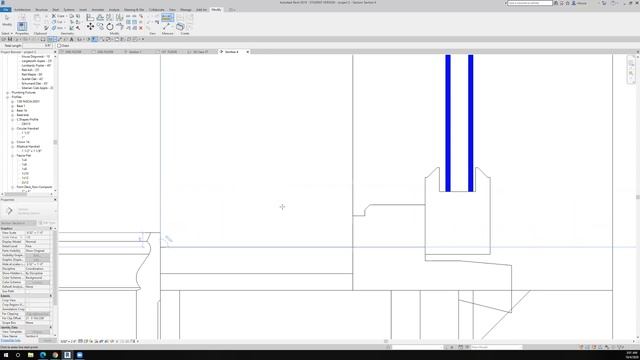Click the Properties help link

coord(11,340)
